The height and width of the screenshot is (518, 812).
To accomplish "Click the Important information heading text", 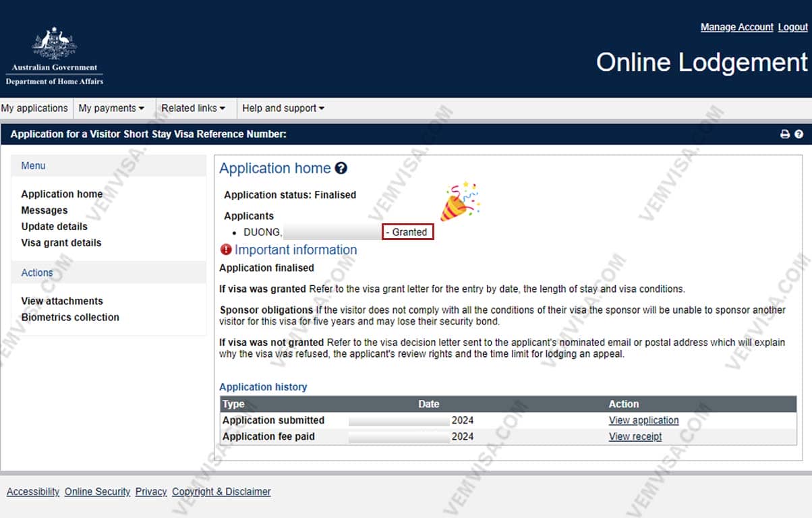I will coord(296,250).
